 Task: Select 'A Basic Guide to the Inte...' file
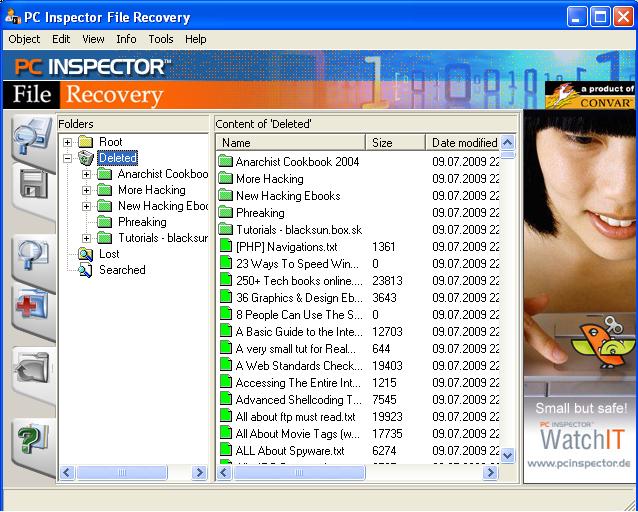point(299,332)
